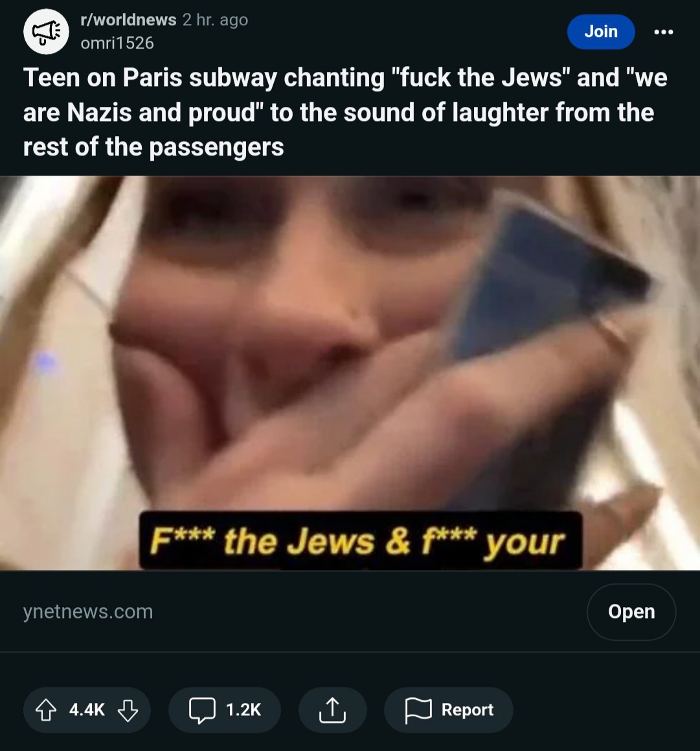This screenshot has width=700, height=751.
Task: Report the post via the Report label
Action: [x=468, y=710]
